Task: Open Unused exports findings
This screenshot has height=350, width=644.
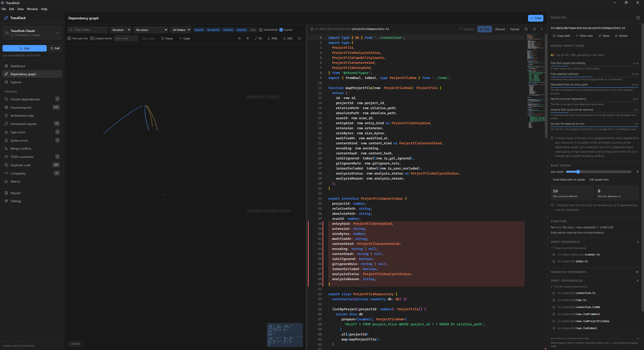Action: [32, 107]
